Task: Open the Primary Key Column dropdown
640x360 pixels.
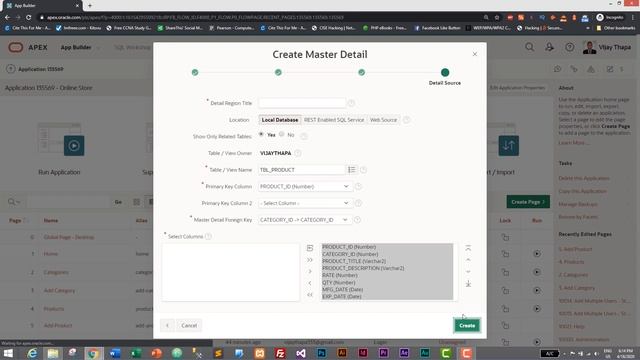Action: tap(304, 187)
